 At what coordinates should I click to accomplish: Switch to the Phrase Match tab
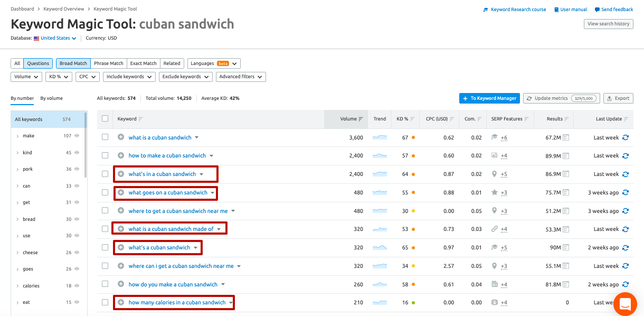pos(108,63)
